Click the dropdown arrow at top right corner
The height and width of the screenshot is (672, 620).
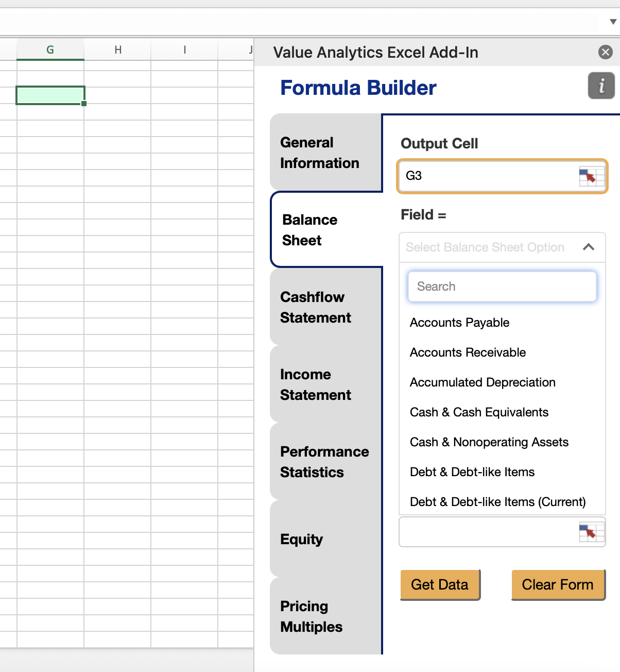[x=612, y=23]
